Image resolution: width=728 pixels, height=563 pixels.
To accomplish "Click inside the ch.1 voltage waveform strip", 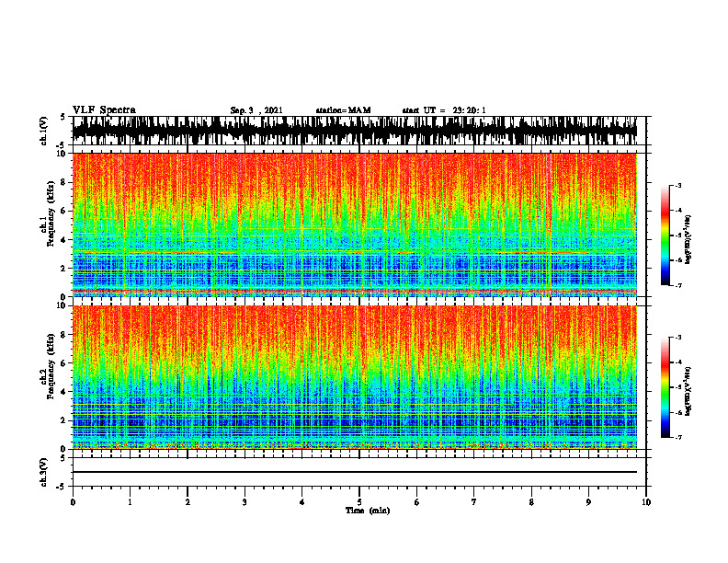I will click(x=354, y=131).
